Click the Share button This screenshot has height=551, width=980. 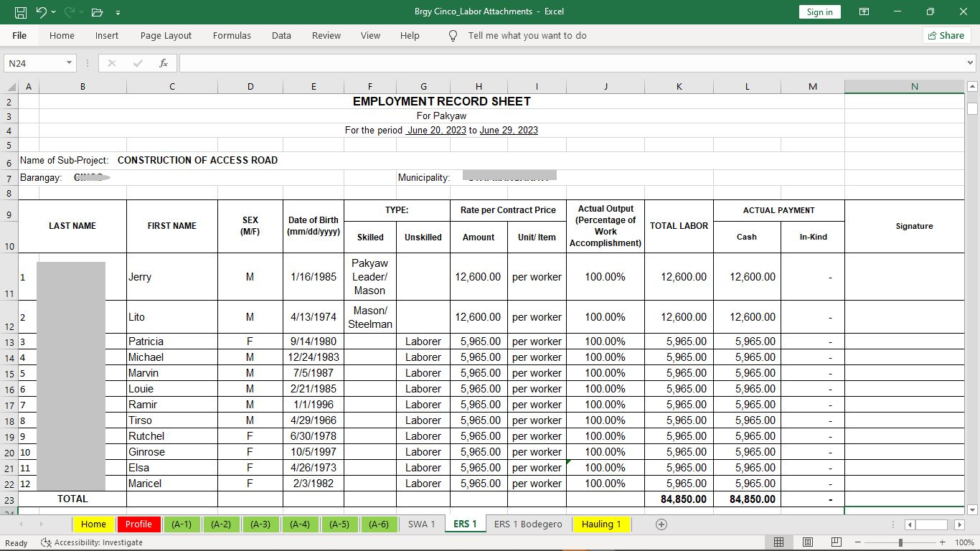(x=946, y=35)
